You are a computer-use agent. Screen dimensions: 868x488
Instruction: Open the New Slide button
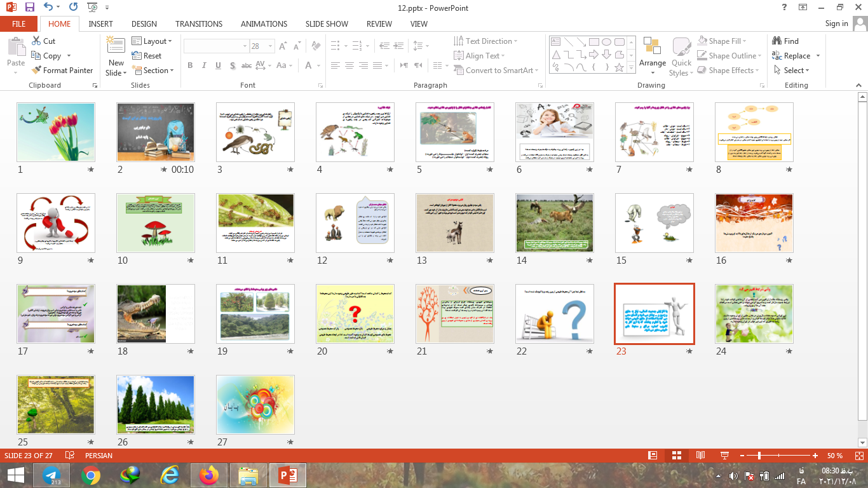[x=116, y=58]
